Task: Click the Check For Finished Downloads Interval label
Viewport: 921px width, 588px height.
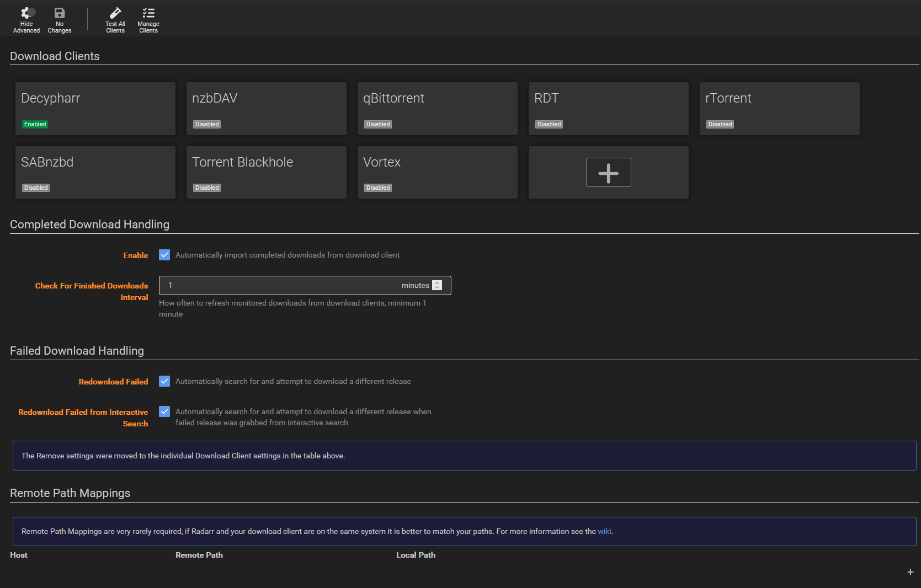Action: click(x=92, y=291)
